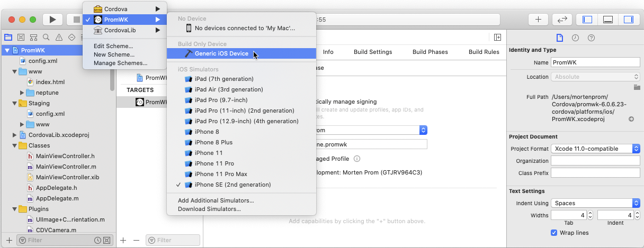644x248 pixels.
Task: Click the code review arrows button
Action: pos(562,20)
